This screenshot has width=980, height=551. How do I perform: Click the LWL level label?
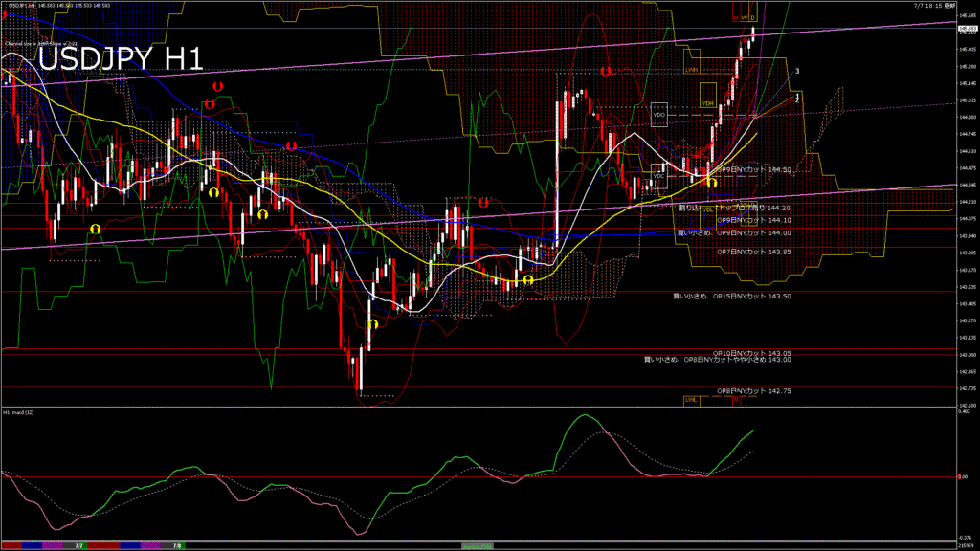click(691, 400)
